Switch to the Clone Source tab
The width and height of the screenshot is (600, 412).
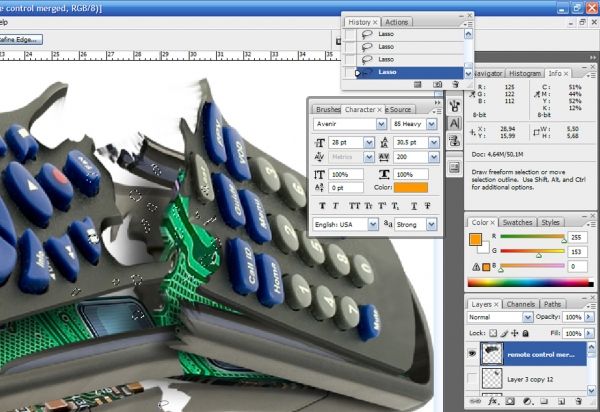tap(399, 109)
